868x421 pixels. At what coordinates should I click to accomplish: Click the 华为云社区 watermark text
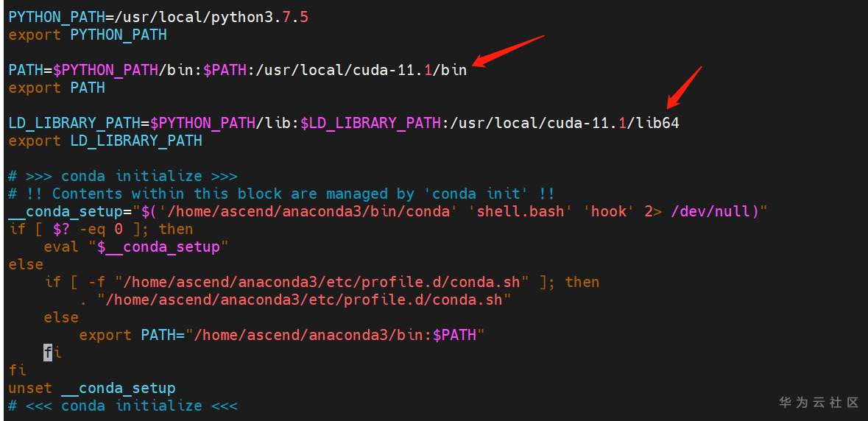tap(819, 402)
